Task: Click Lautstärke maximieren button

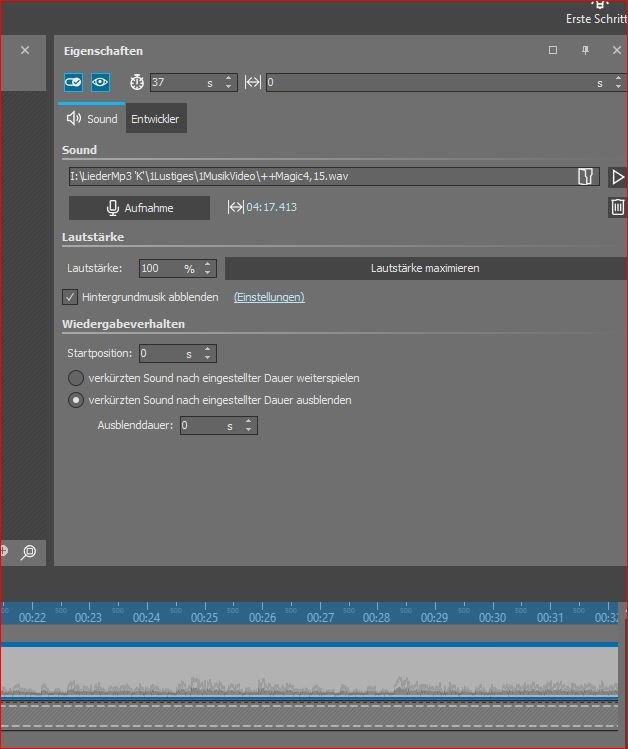Action: coord(425,268)
